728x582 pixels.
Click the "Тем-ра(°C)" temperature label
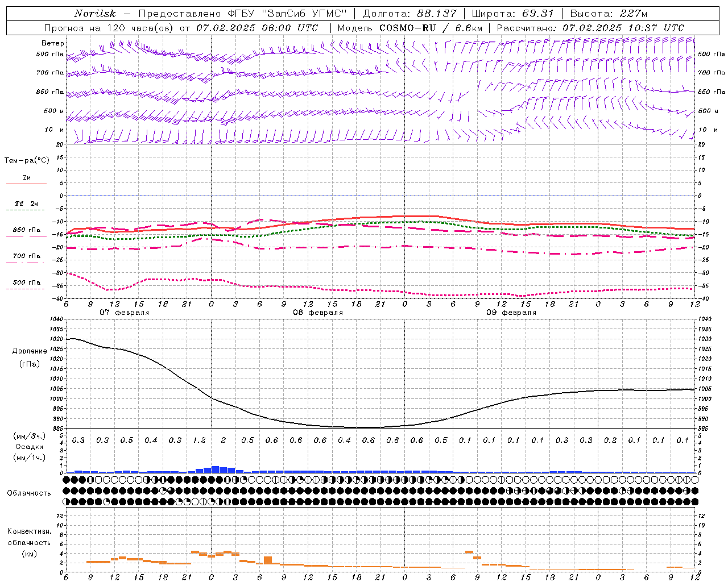(27, 161)
